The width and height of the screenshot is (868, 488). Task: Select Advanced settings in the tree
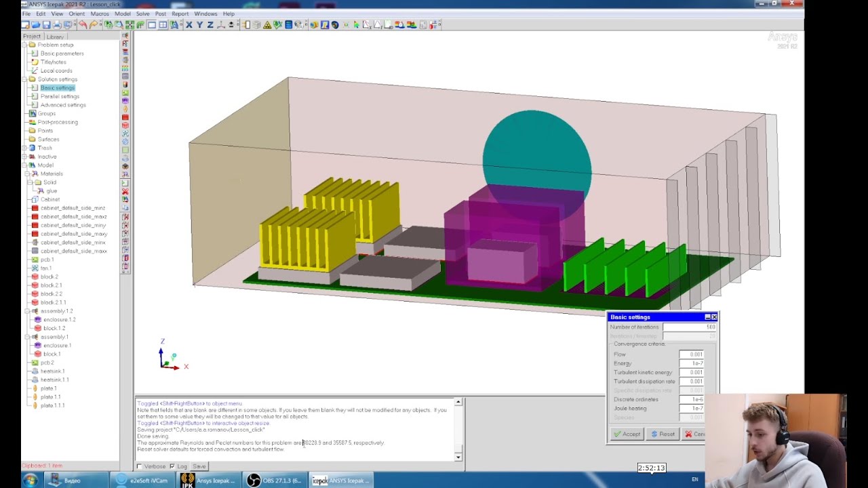click(63, 105)
